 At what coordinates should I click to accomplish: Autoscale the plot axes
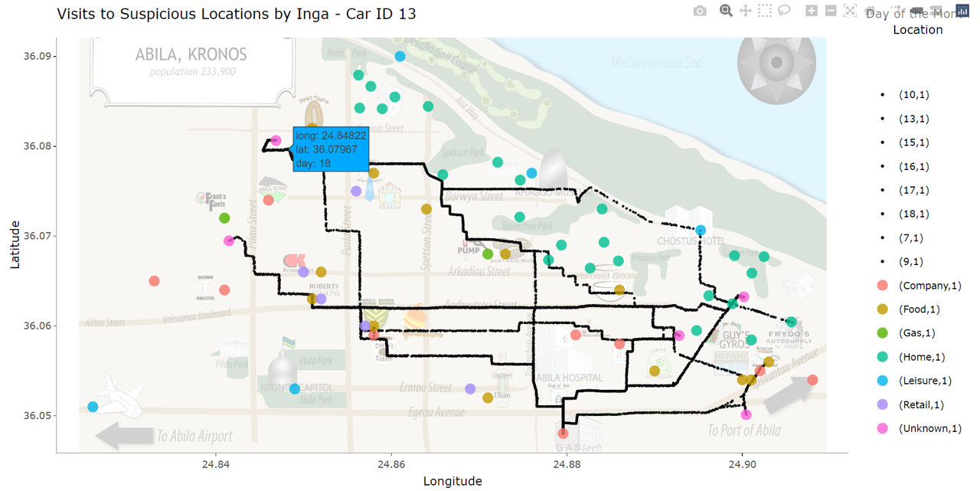coord(849,11)
